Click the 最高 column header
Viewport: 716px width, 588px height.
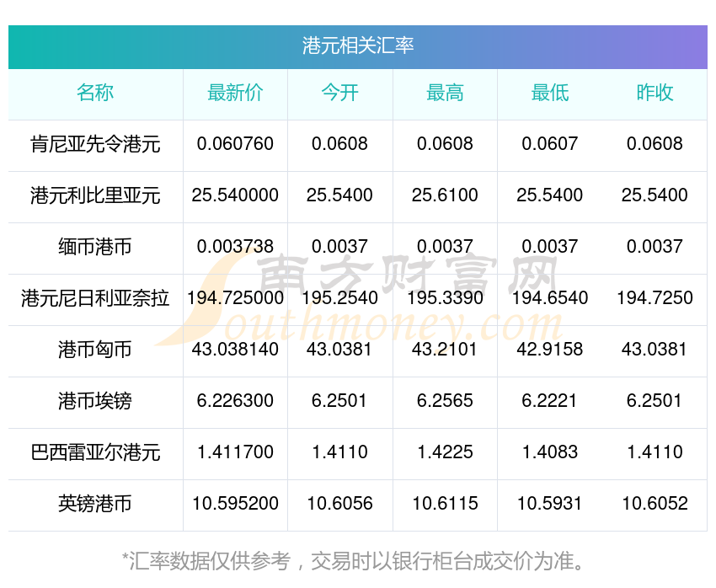point(445,93)
